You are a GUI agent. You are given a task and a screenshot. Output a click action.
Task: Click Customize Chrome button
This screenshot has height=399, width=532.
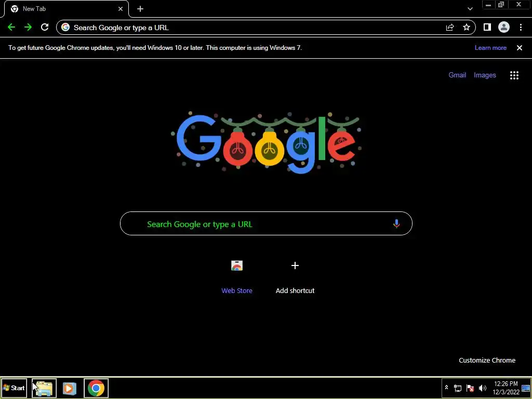pos(487,361)
